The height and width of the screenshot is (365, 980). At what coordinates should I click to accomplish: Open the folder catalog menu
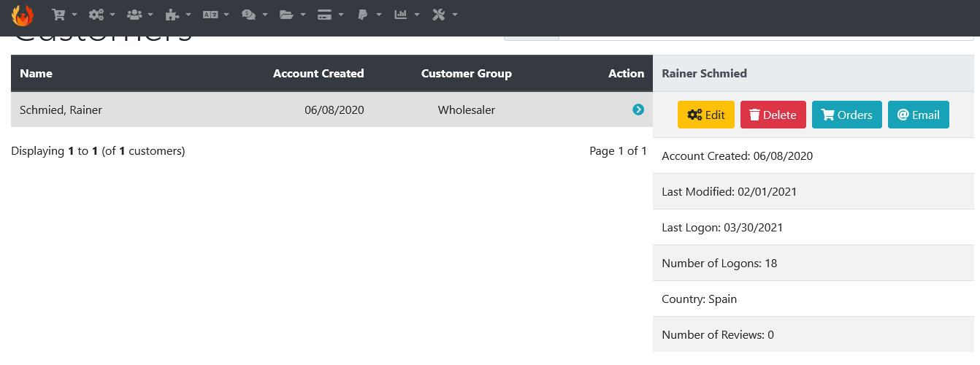[x=292, y=15]
